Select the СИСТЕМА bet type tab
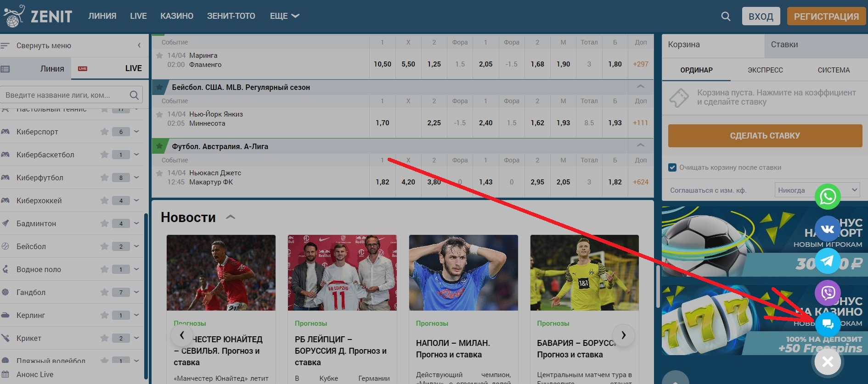868x384 pixels. coord(834,70)
